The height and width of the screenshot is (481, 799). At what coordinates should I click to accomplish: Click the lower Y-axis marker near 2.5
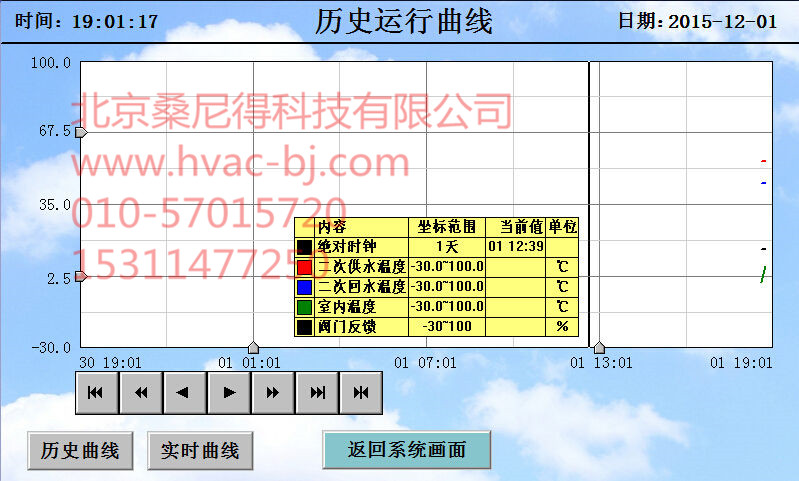[82, 277]
